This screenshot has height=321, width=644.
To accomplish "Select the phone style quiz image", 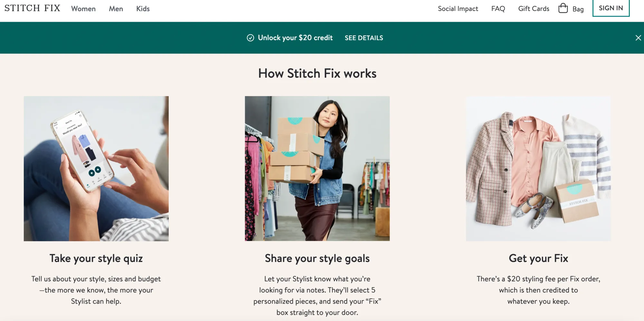I will 96,168.
